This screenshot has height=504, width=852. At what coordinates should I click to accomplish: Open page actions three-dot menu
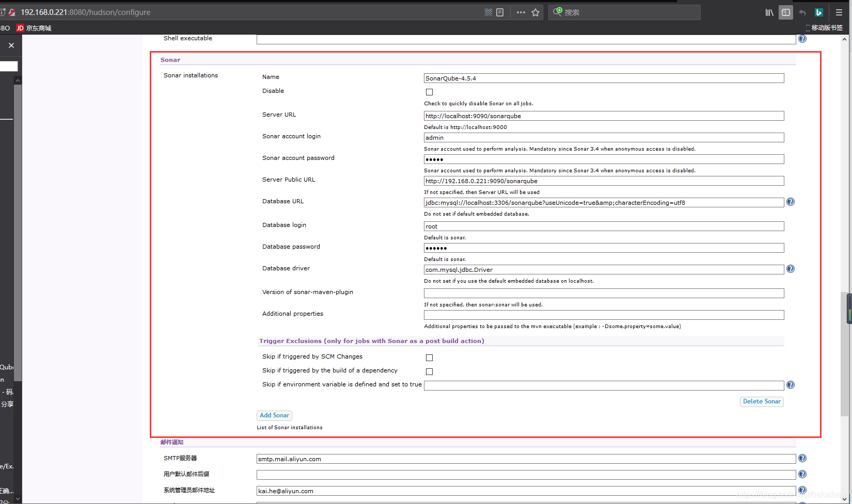click(521, 12)
